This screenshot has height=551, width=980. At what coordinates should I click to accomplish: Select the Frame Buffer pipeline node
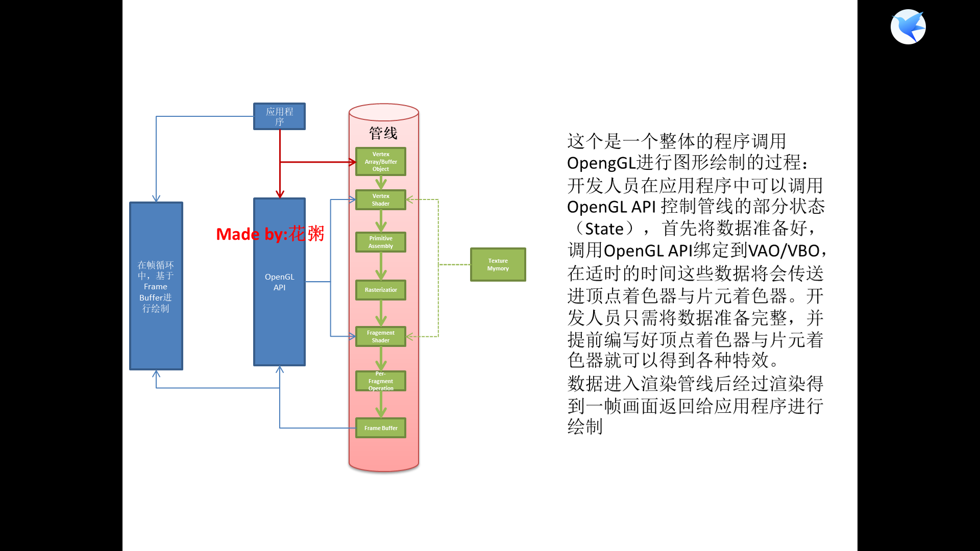pyautogui.click(x=380, y=428)
